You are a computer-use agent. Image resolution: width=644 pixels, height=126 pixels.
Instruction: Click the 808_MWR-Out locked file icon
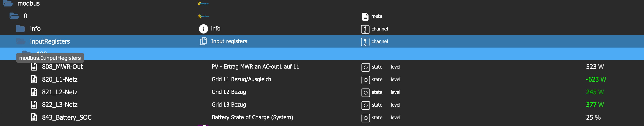tap(34, 67)
